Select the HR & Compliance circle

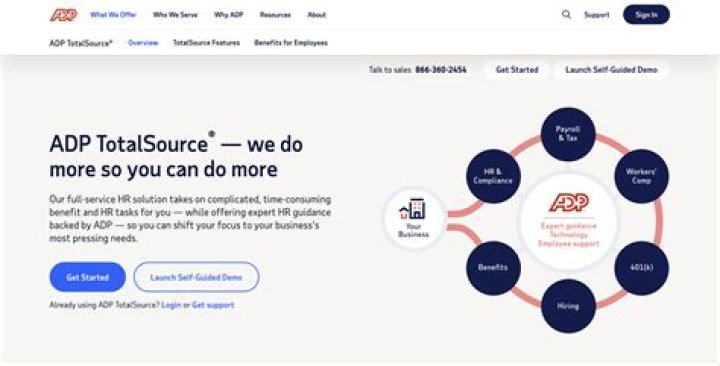tap(493, 176)
